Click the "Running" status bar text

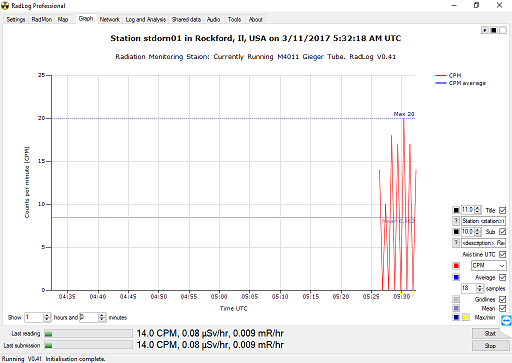tap(13, 359)
